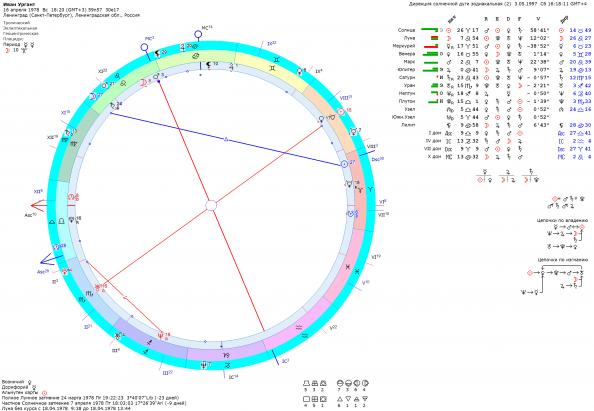
Task: Click Mercury's red strength bar
Action: pos(431,46)
